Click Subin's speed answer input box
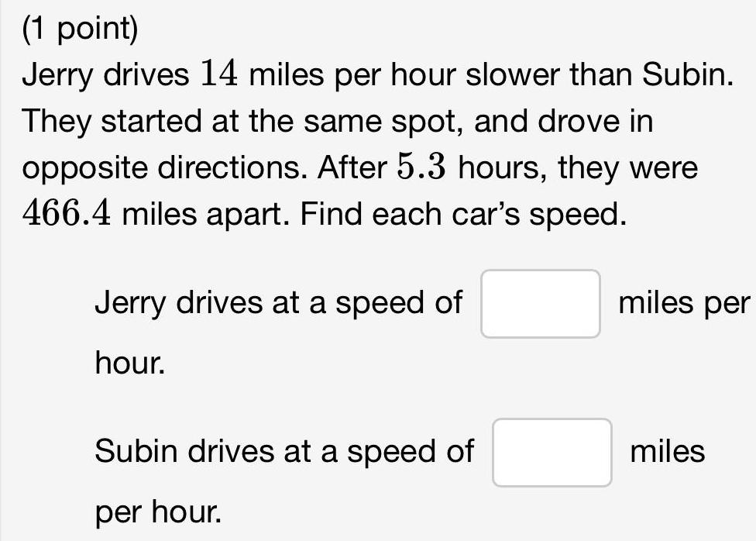756x541 pixels. click(x=552, y=451)
